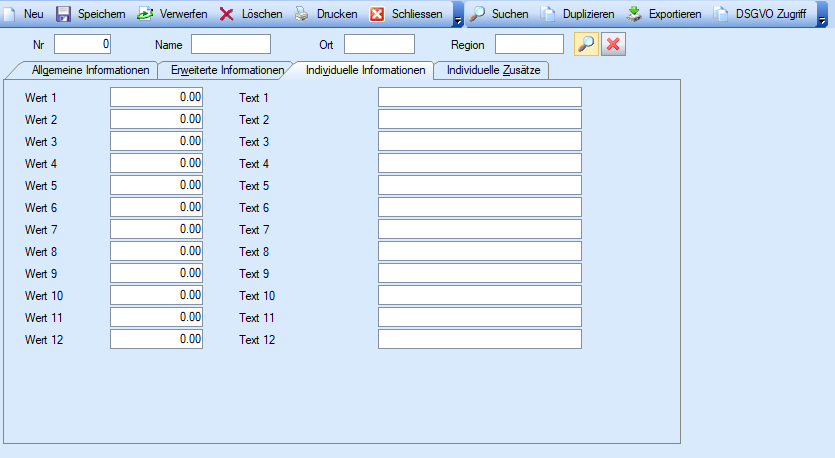This screenshot has width=835, height=458.
Task: Focus the Wert 3 value field
Action: click(x=157, y=141)
